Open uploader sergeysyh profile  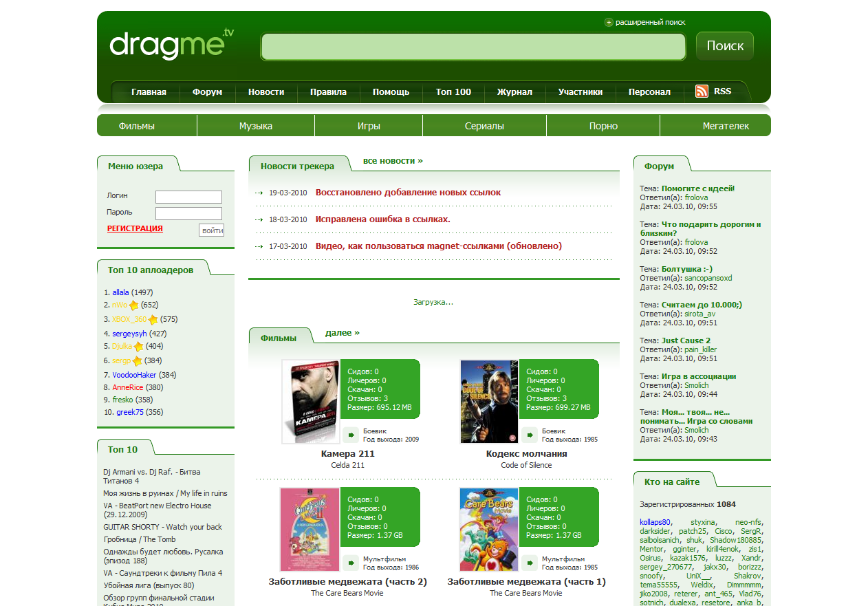point(129,334)
